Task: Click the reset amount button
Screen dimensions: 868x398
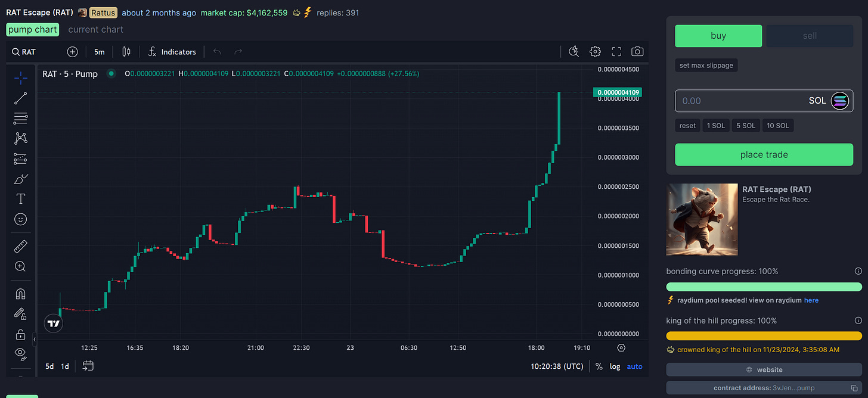Action: click(687, 126)
